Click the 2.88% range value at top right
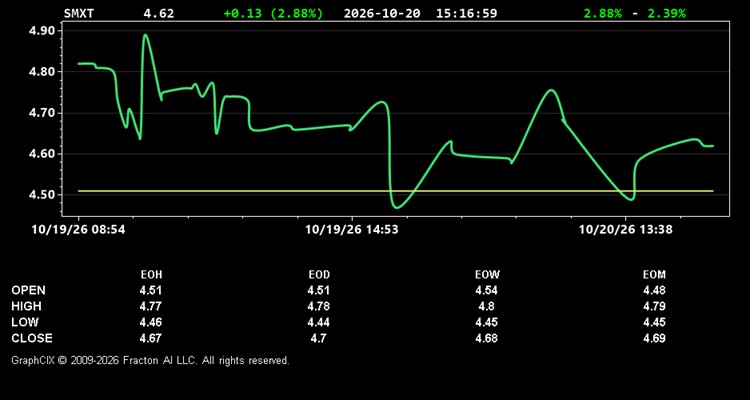Screen dimensions: 750x400 pos(603,13)
